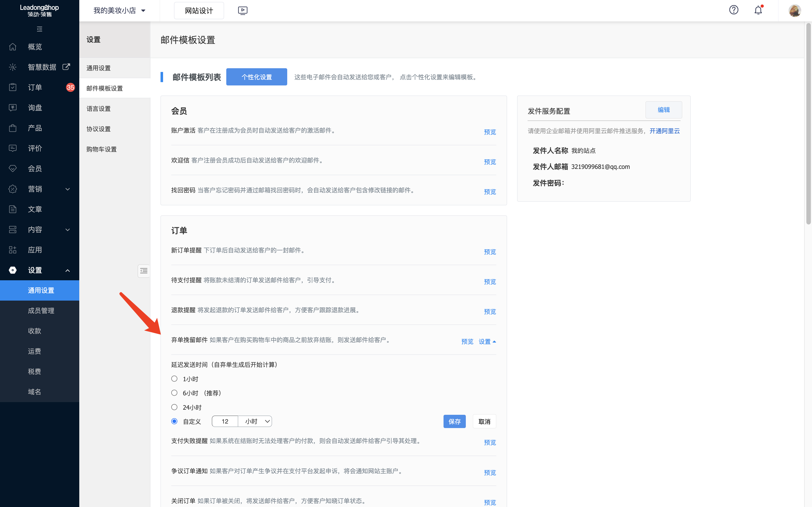Select the 24小时 delay radio button
The height and width of the screenshot is (507, 812).
tap(174, 407)
